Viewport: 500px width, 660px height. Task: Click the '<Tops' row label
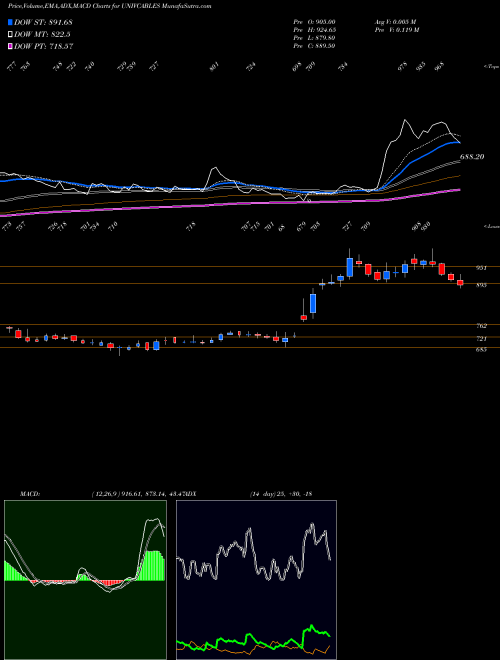click(491, 67)
